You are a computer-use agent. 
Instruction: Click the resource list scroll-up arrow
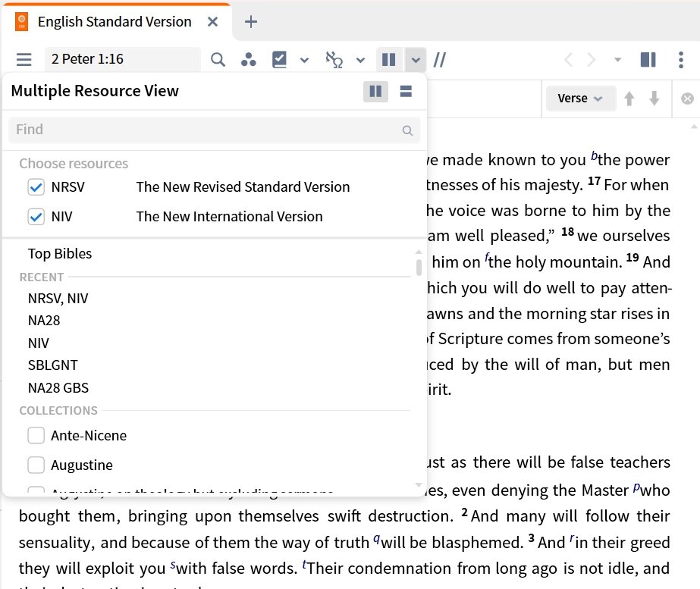coord(419,252)
